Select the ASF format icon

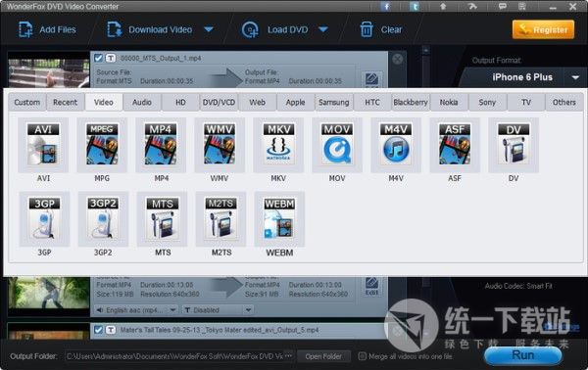pyautogui.click(x=455, y=145)
